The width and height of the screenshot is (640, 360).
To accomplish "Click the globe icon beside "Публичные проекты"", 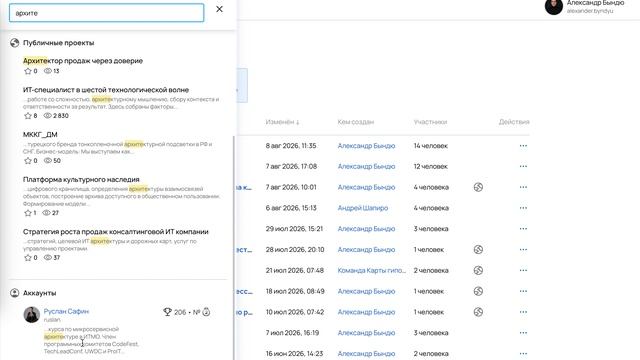I will tap(15, 43).
